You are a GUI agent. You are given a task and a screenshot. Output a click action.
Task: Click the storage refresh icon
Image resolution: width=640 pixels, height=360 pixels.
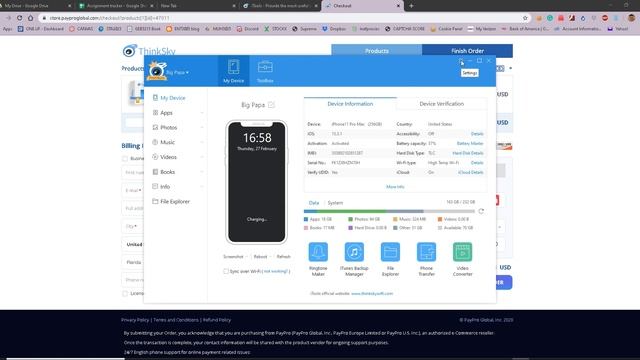(x=481, y=211)
